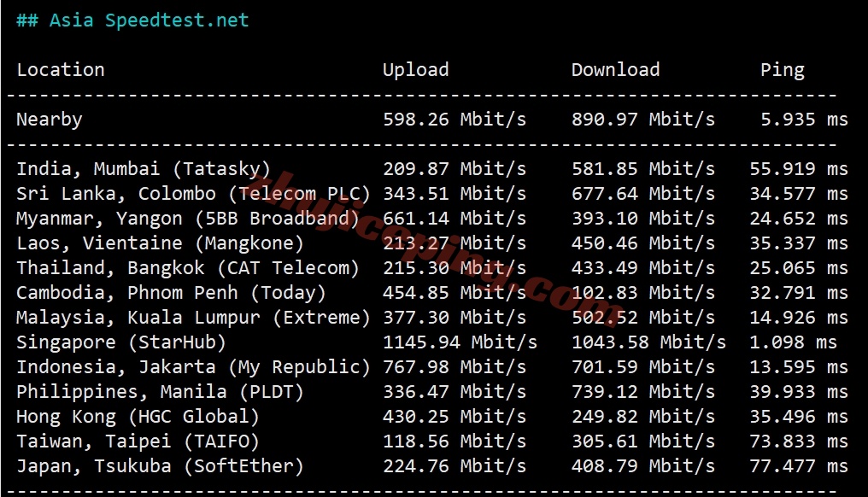
Task: Select Colombo download 677.64 Mbit/s
Action: [643, 194]
